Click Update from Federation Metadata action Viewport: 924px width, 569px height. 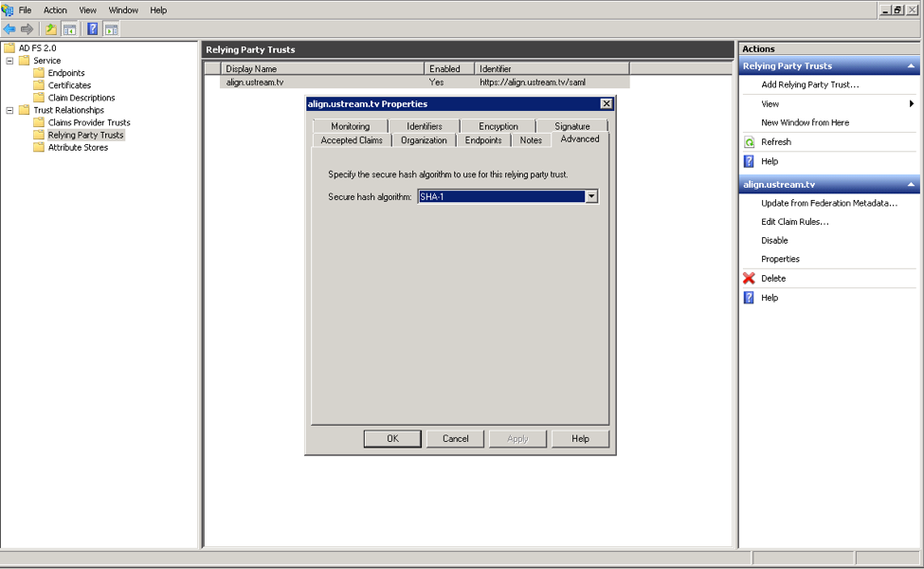830,204
